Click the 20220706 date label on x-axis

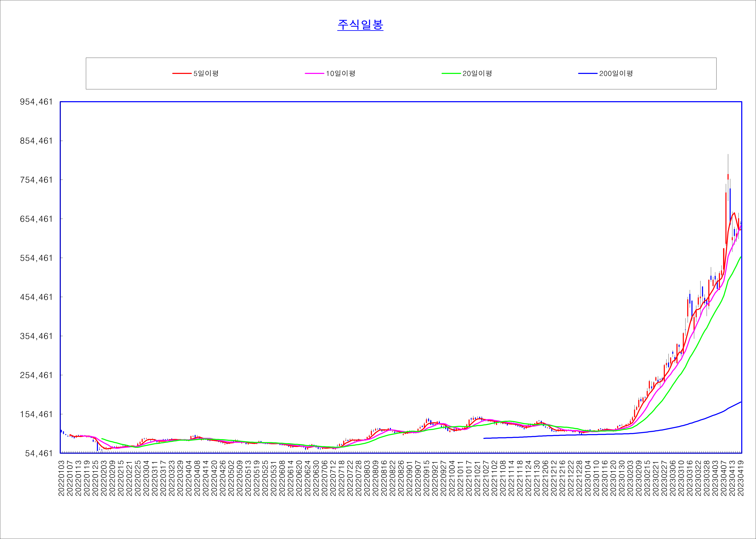[x=325, y=478]
